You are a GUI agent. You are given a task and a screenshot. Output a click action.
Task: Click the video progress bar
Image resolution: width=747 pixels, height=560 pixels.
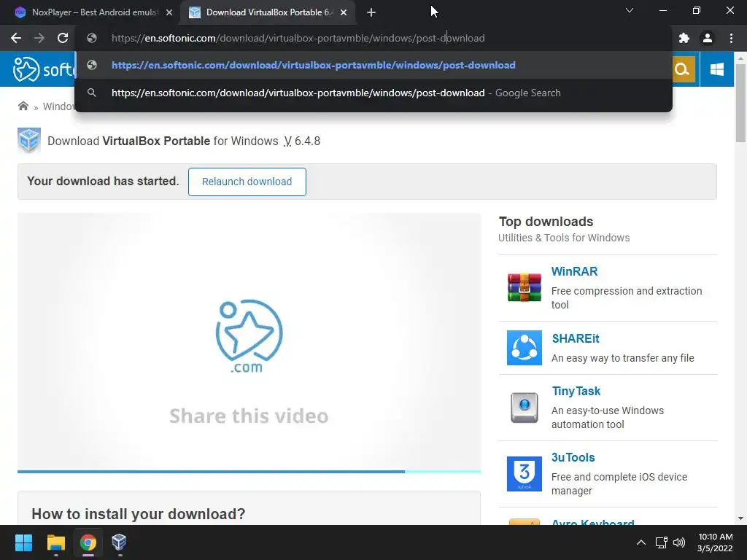point(249,472)
